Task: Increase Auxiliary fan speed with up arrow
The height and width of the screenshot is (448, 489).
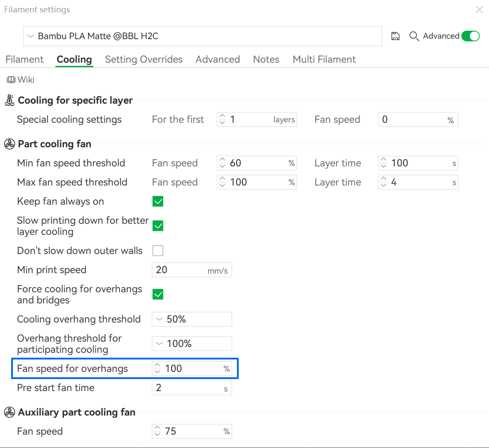Action: pyautogui.click(x=157, y=428)
